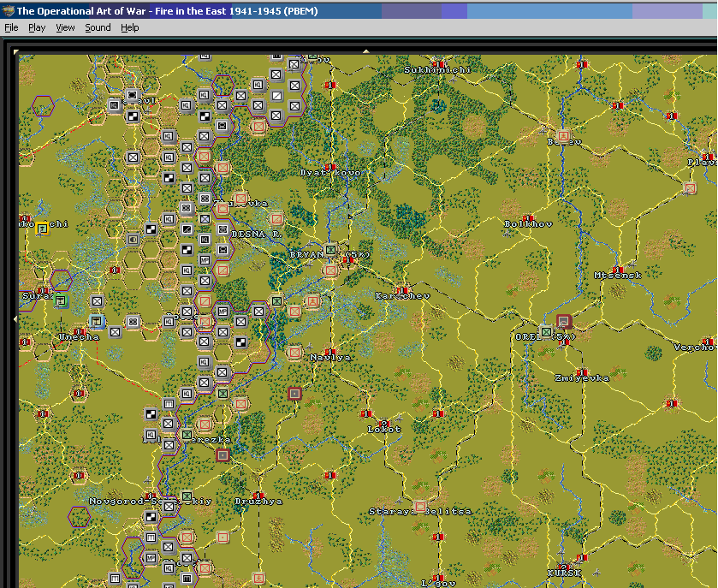Click the objective flag at Bolkhov
This screenshot has width=718, height=588.
click(x=527, y=218)
